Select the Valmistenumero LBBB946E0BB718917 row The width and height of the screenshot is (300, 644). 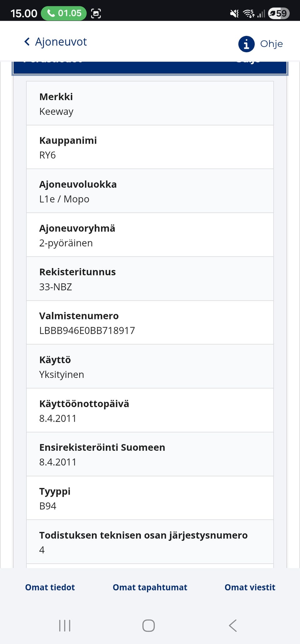pos(150,322)
